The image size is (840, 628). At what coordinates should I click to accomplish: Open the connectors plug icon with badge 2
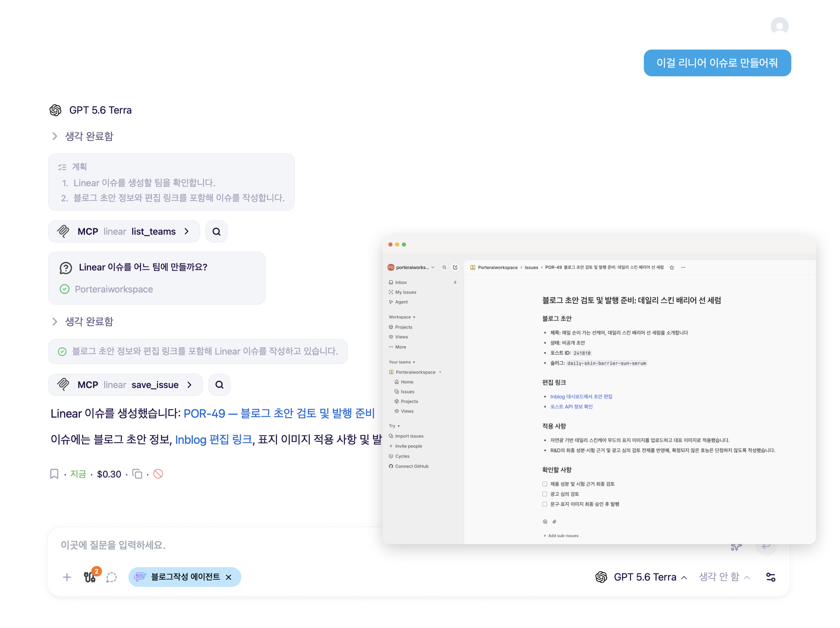tap(91, 577)
